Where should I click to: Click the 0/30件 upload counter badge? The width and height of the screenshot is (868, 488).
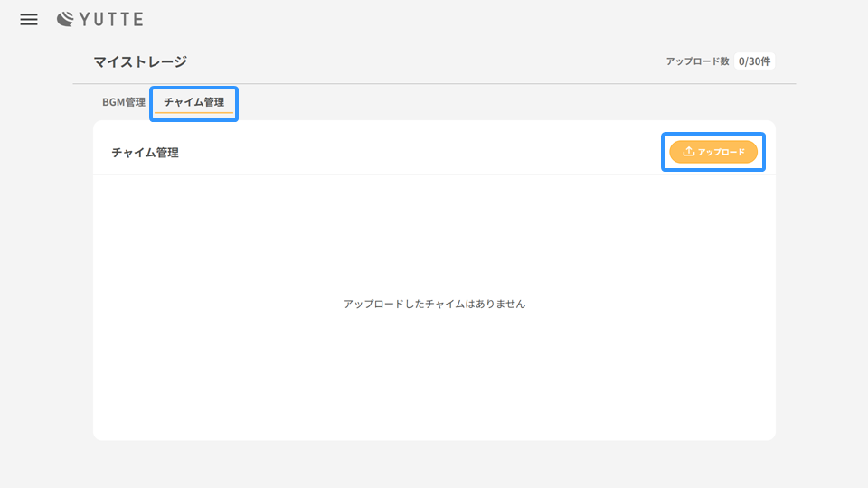click(754, 61)
